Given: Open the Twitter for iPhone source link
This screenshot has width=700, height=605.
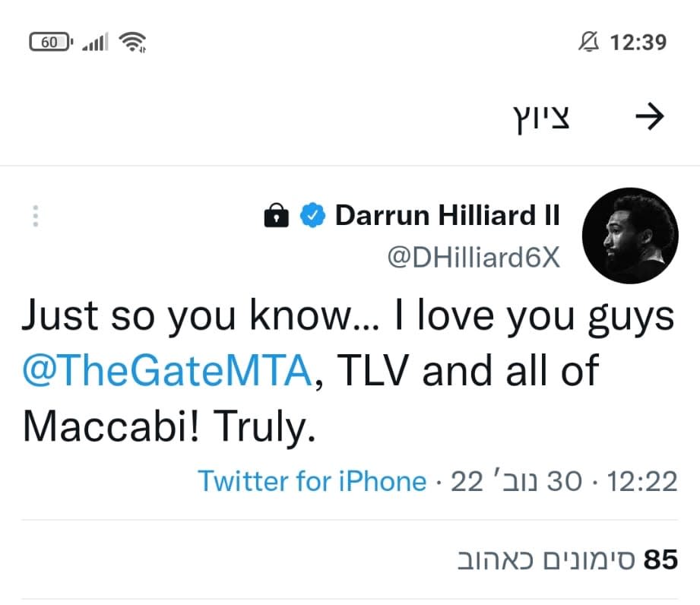Looking at the screenshot, I should pos(312,481).
